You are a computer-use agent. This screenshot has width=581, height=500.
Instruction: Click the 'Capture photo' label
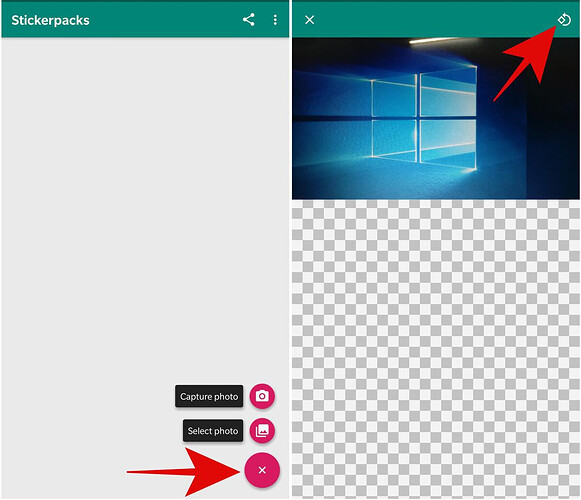[209, 396]
